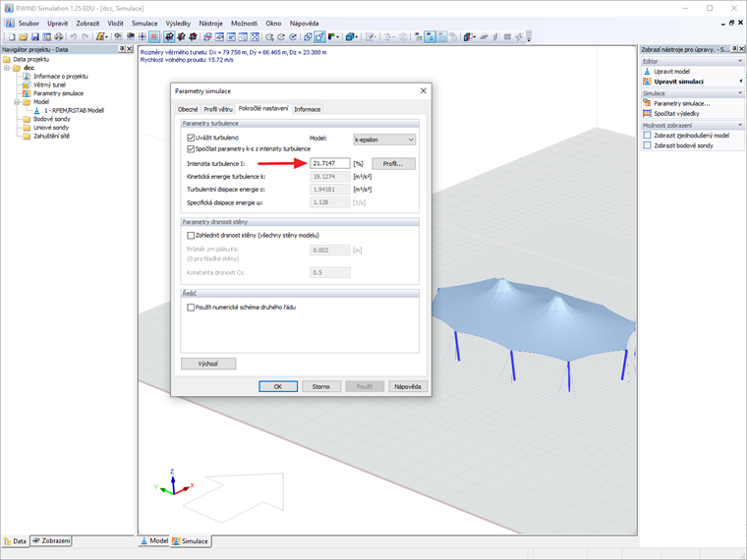The height and width of the screenshot is (560, 747).
Task: Select Větrný tunel in project tree
Action: click(49, 84)
